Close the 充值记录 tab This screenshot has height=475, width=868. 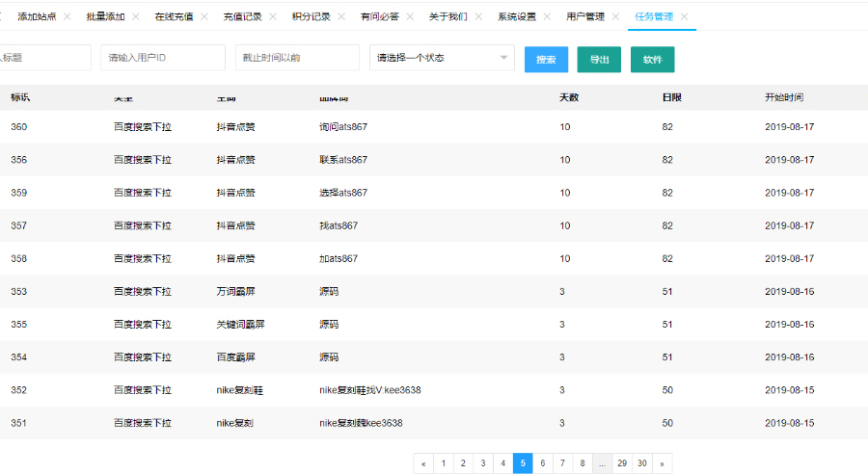pos(273,16)
